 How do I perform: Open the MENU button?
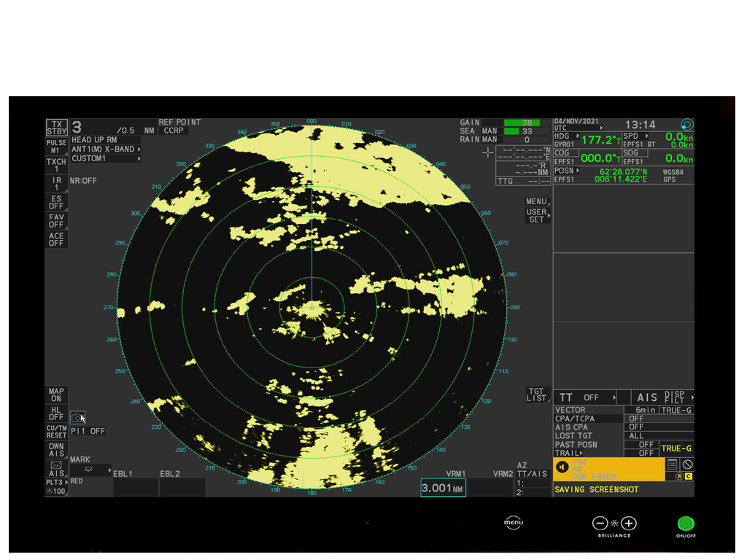(x=537, y=201)
